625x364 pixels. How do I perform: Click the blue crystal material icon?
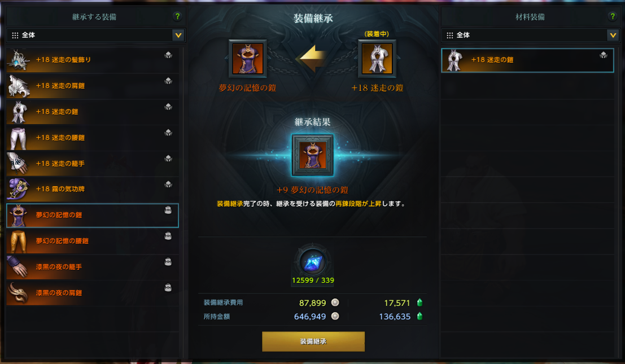[x=313, y=262]
